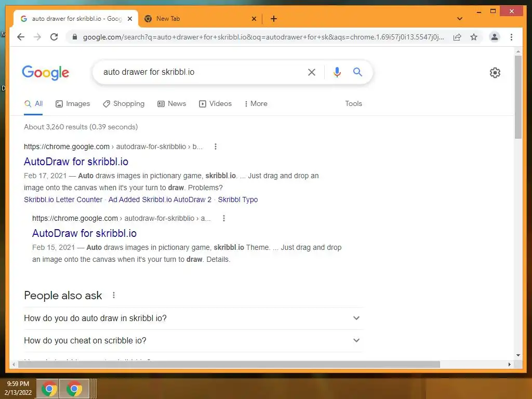
Task: Close the 'auto drawer for skribbl.io' tab
Action: [129, 19]
